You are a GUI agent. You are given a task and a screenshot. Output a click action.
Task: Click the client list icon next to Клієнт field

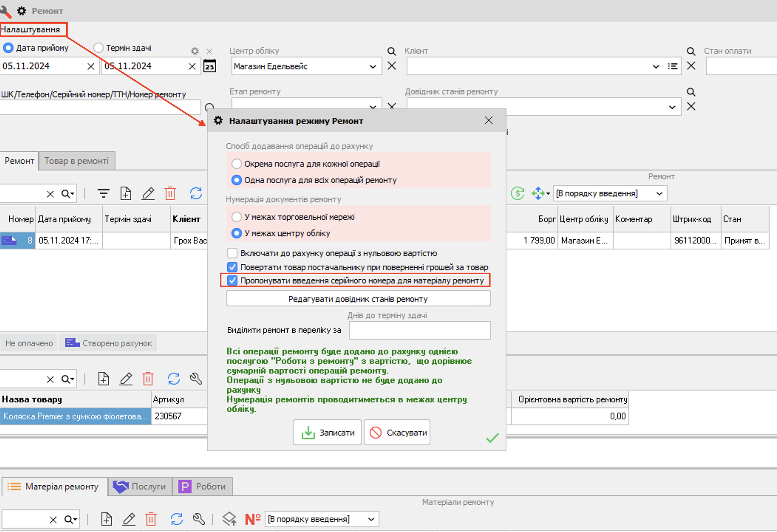coord(672,66)
